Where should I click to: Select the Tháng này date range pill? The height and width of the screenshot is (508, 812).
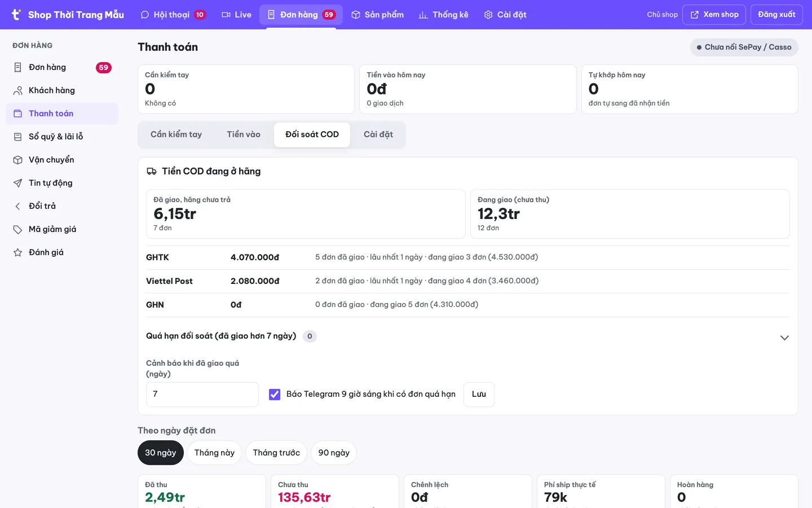click(x=214, y=453)
